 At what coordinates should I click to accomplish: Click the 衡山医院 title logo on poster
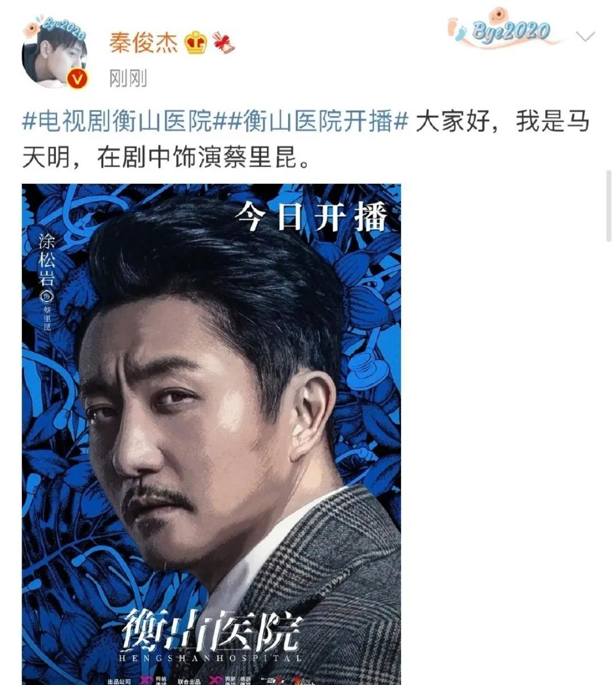[x=212, y=630]
